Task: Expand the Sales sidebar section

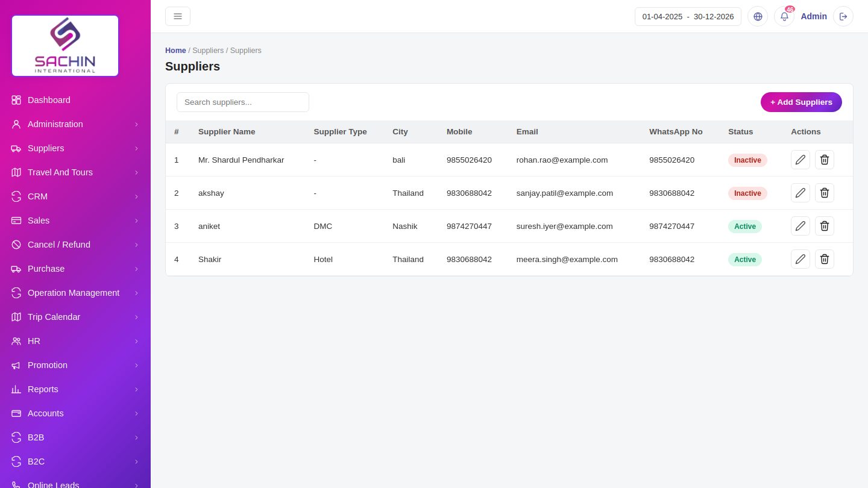Action: point(75,221)
